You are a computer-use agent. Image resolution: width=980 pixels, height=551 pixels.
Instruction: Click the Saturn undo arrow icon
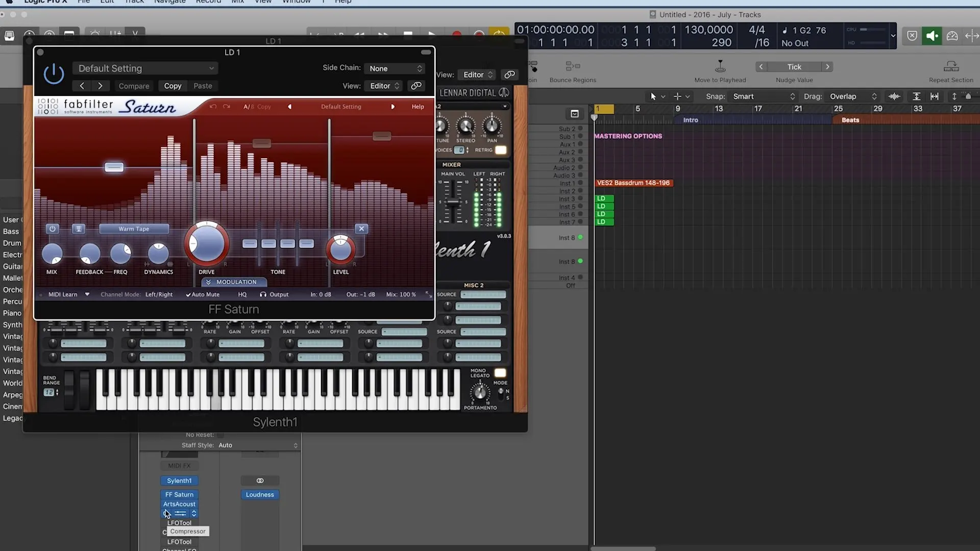point(213,107)
